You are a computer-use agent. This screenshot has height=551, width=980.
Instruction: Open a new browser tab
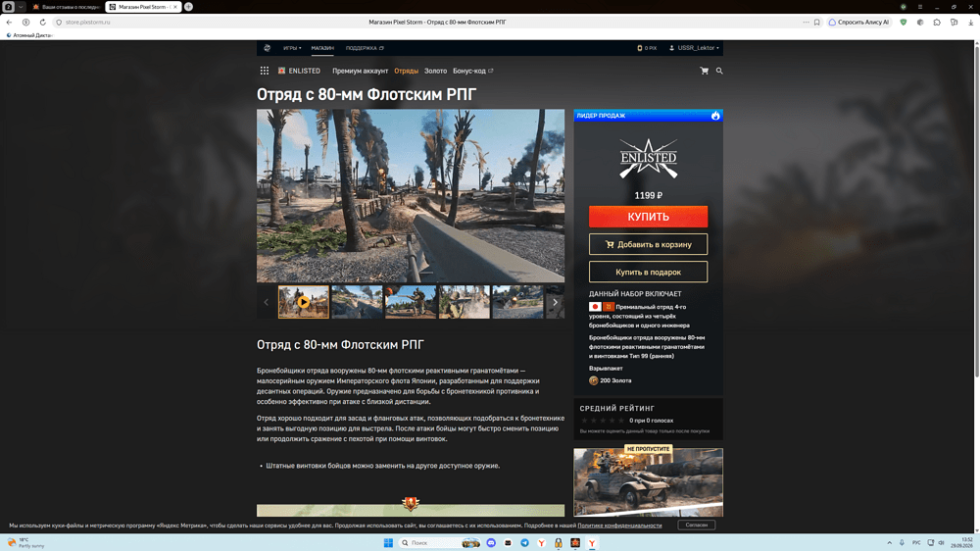tap(188, 6)
